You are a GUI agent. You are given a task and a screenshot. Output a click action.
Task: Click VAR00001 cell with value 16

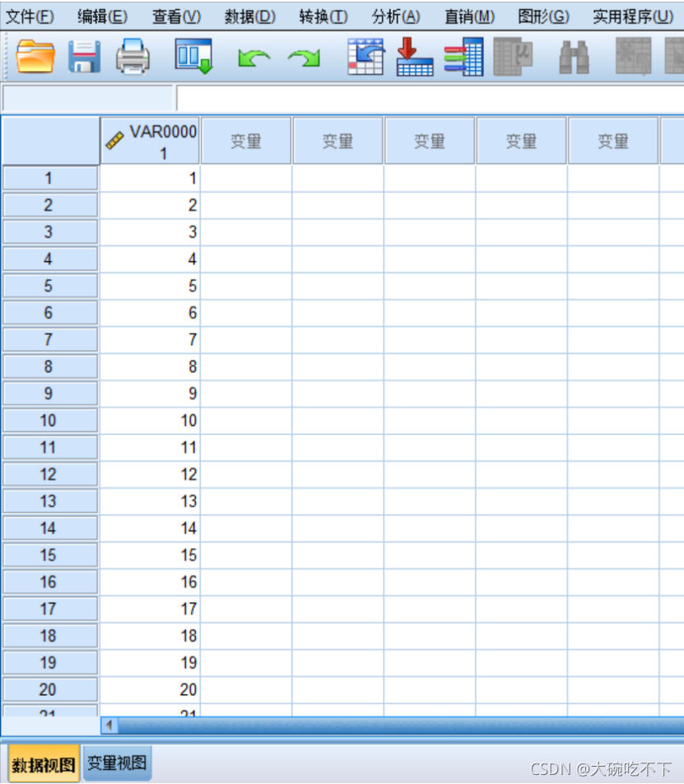click(x=150, y=582)
